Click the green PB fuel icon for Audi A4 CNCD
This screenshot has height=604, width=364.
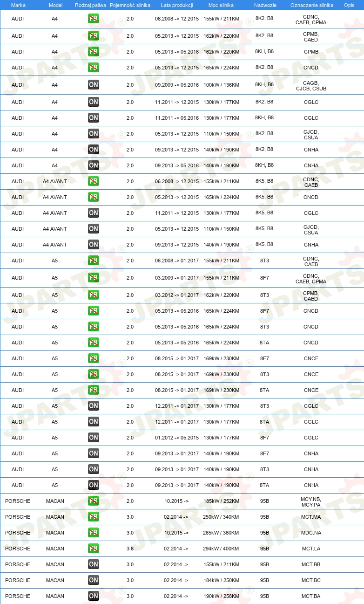point(94,68)
